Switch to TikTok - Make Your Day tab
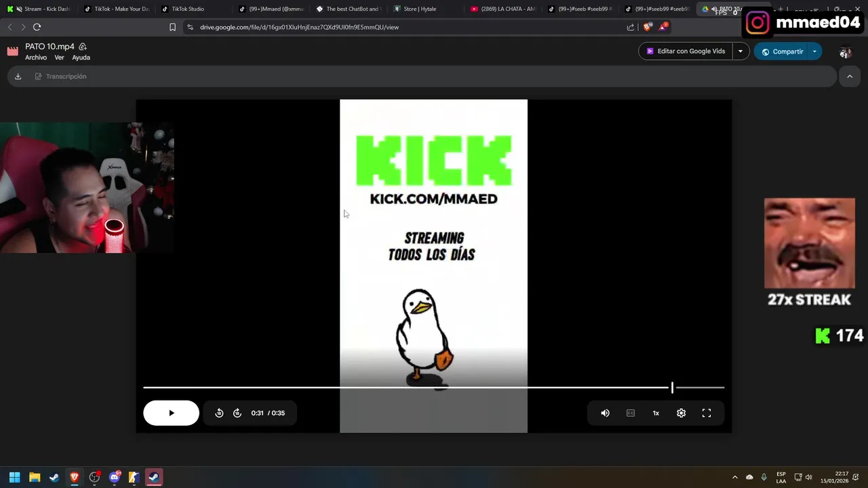The height and width of the screenshot is (488, 868). pos(117,9)
